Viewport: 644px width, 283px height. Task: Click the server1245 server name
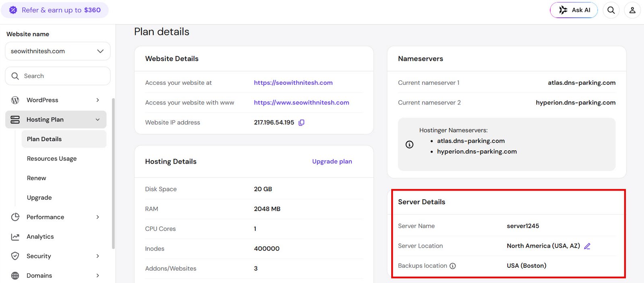523,226
